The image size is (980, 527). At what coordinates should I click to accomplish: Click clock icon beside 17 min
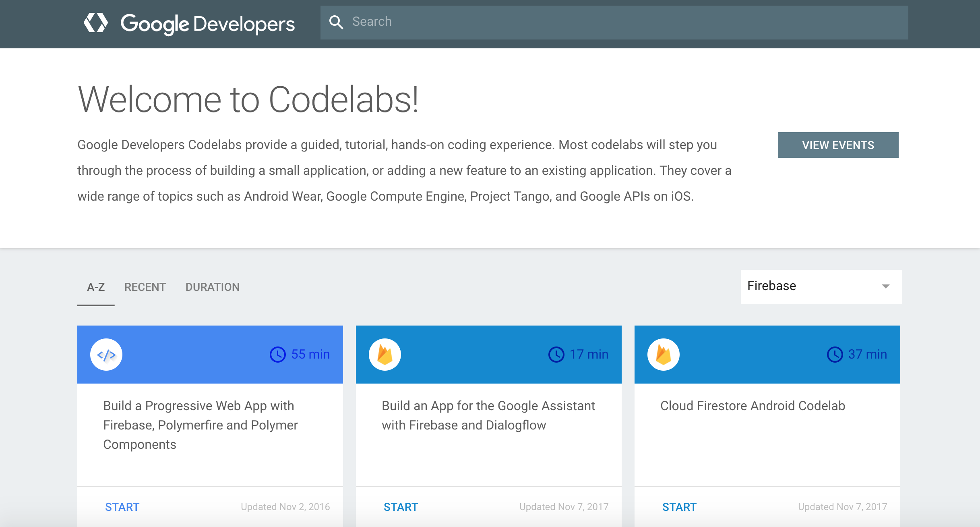tap(556, 355)
